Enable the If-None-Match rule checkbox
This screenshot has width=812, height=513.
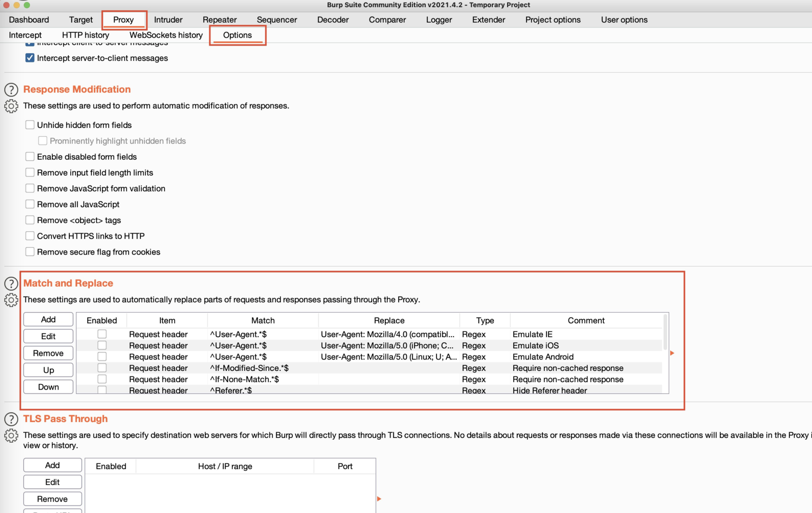click(x=102, y=379)
